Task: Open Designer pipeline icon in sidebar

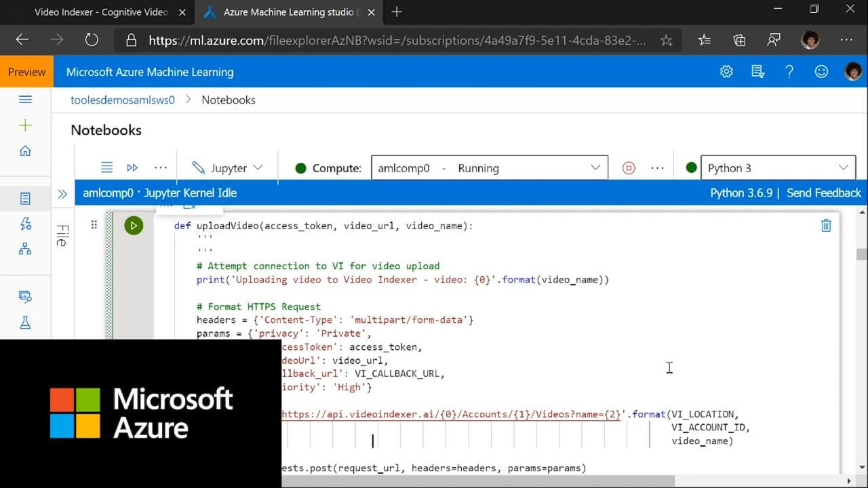Action: pyautogui.click(x=26, y=249)
